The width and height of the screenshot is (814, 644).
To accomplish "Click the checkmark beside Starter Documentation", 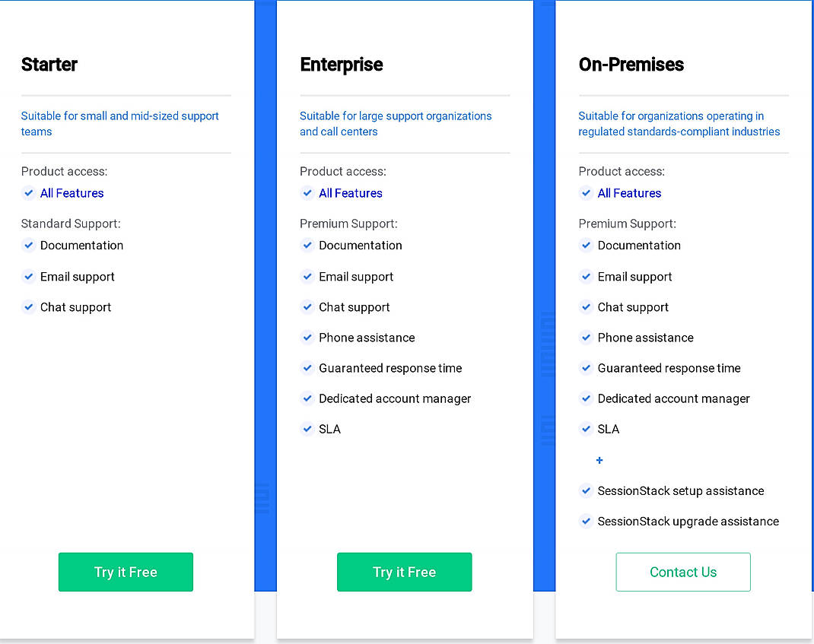I will coord(28,246).
